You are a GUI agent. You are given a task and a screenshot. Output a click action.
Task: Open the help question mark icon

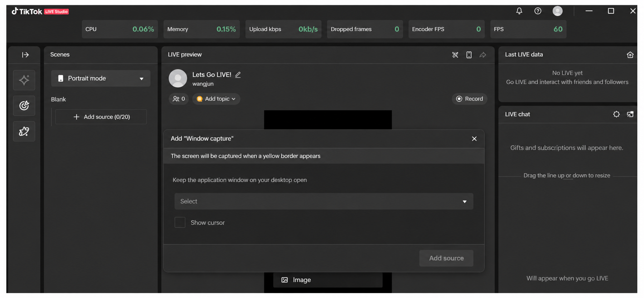(538, 11)
